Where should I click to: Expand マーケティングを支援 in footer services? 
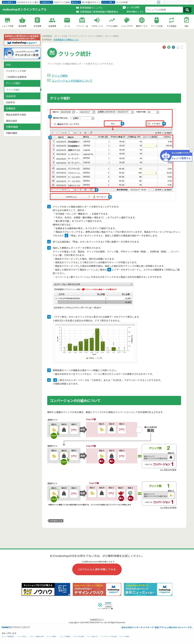coord(109,637)
